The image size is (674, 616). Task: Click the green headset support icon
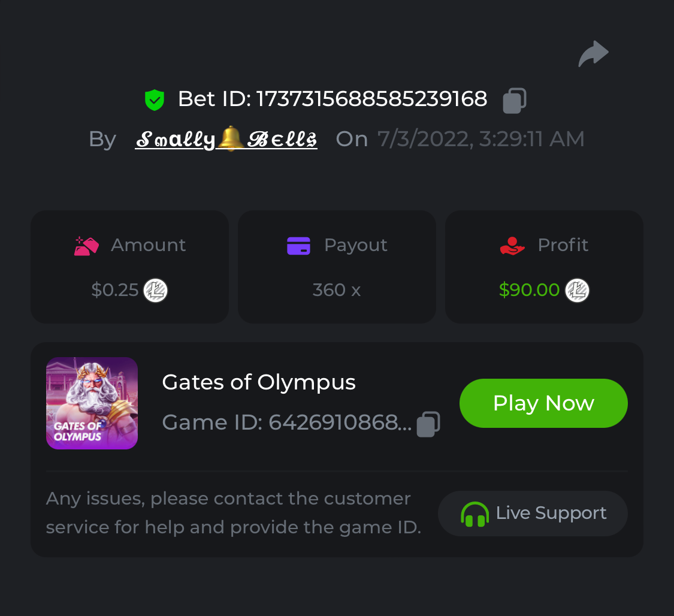click(x=474, y=514)
